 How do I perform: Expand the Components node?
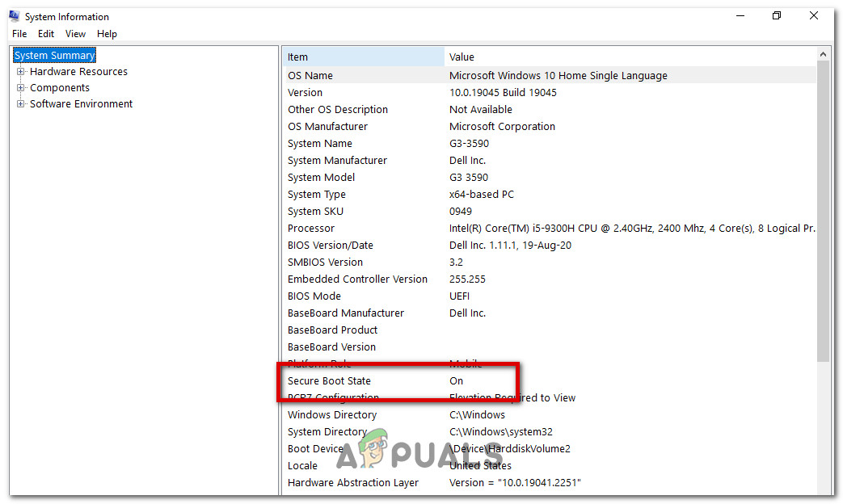tap(20, 87)
